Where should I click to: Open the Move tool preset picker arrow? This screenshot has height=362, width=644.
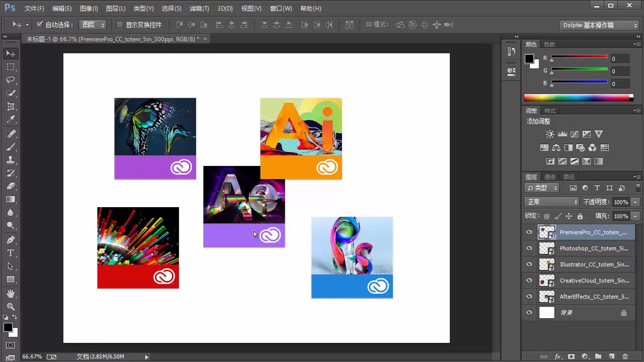27,24
